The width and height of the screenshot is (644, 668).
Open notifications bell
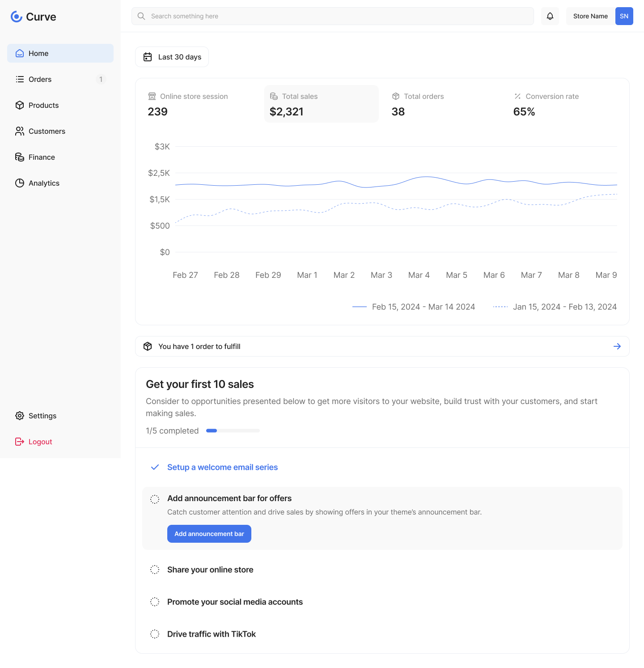(550, 16)
